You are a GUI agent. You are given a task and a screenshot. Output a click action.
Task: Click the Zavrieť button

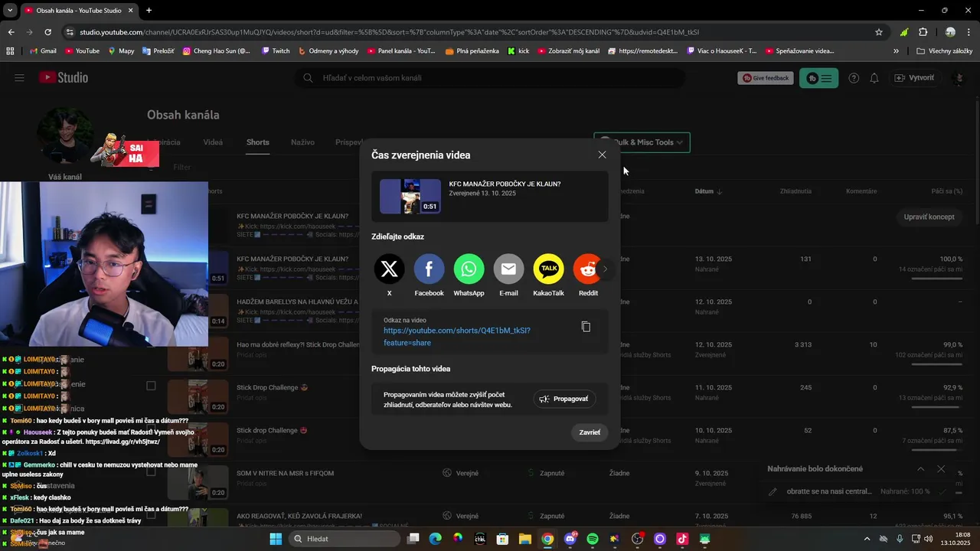[x=590, y=432]
